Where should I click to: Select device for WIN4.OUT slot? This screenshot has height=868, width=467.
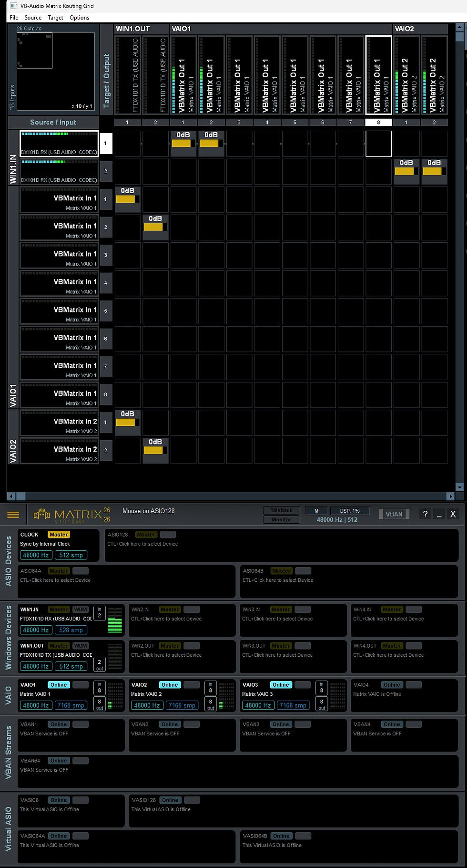tap(405, 656)
